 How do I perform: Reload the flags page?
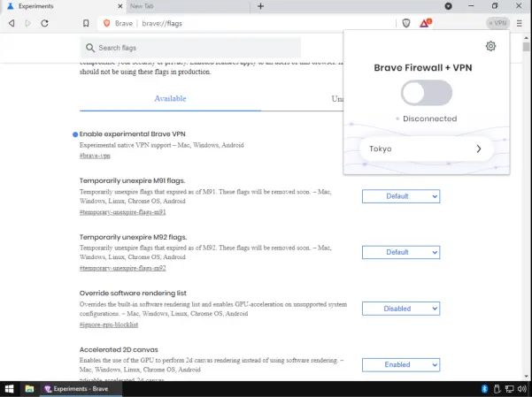44,23
